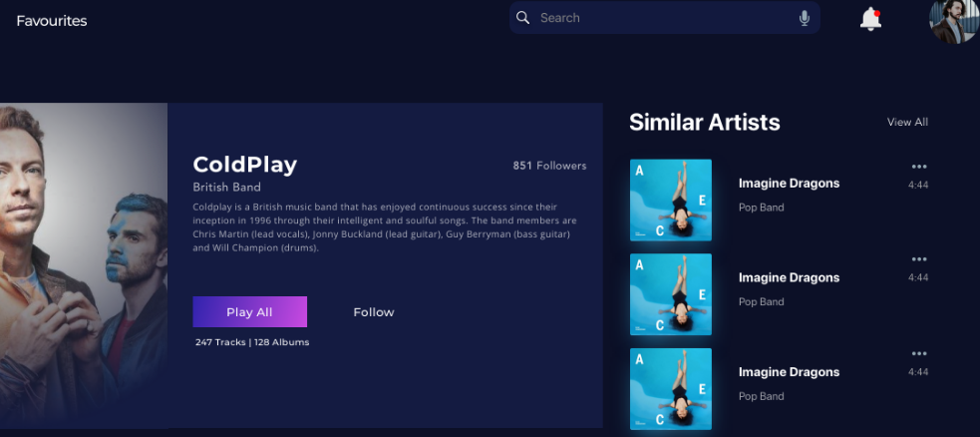Open more options for first Imagine Dragons entry

pos(918,167)
